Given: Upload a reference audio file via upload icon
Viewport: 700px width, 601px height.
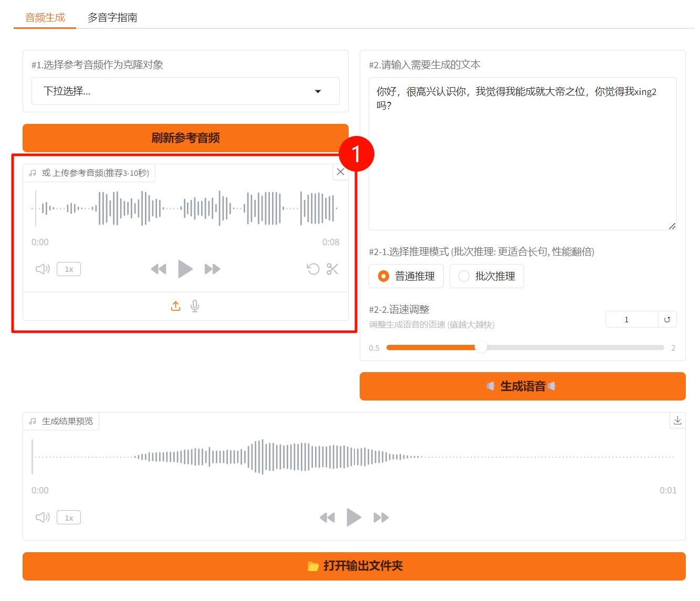Looking at the screenshot, I should pos(175,305).
